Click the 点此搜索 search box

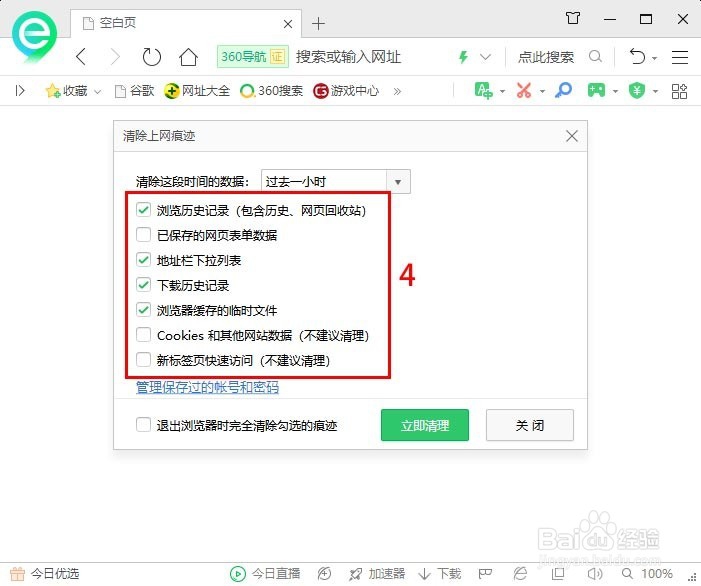(546, 57)
